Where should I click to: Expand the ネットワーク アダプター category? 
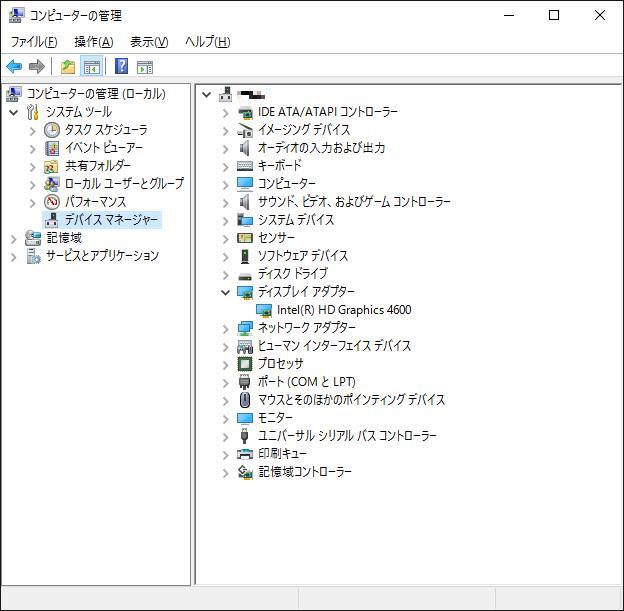pos(226,329)
